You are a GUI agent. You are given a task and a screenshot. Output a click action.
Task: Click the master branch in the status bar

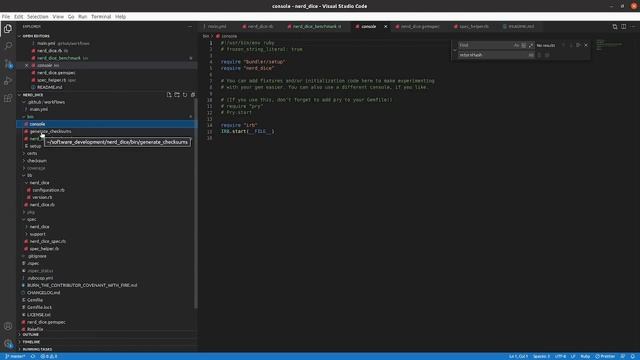[15, 356]
